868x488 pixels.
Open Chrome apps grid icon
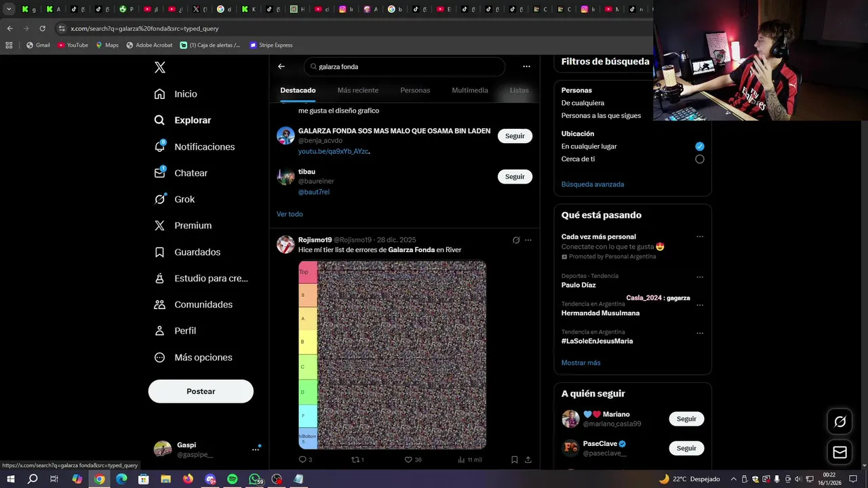[x=9, y=45]
